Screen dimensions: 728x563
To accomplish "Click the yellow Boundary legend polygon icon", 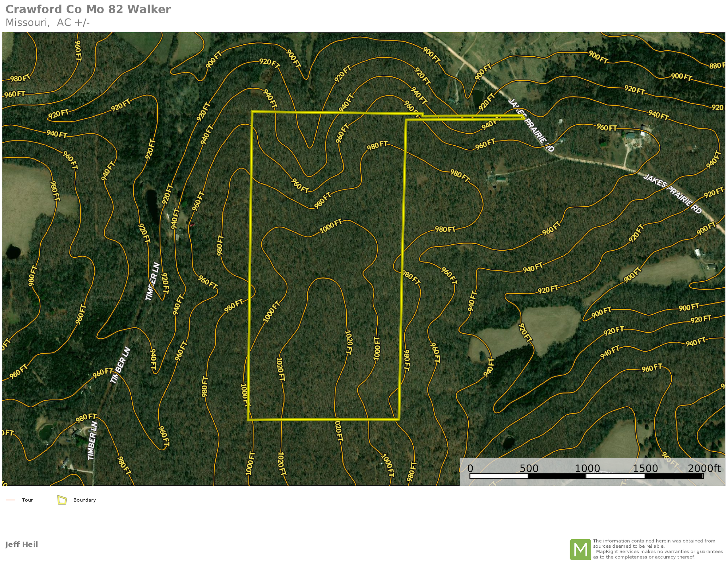I will [62, 500].
